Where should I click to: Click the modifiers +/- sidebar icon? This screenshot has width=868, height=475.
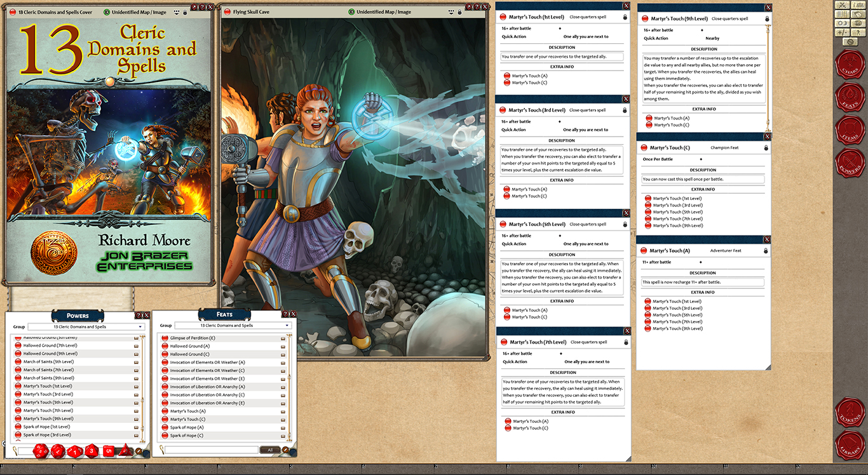(842, 32)
